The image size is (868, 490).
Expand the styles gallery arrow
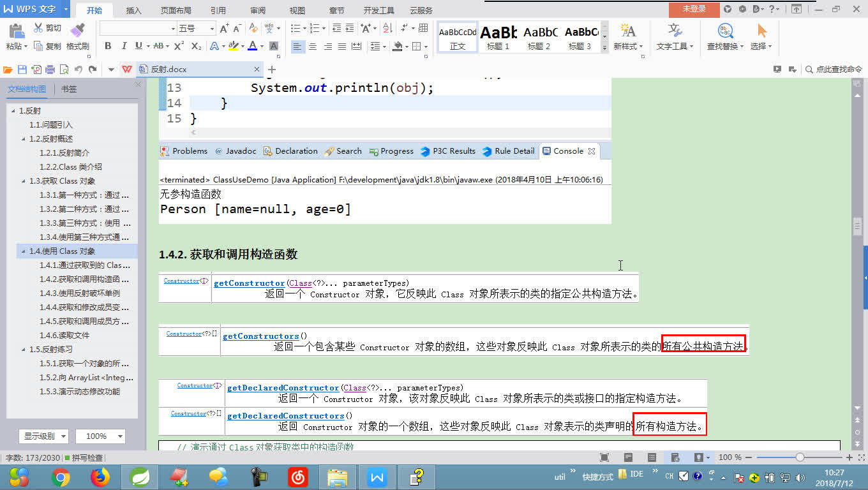(x=604, y=47)
